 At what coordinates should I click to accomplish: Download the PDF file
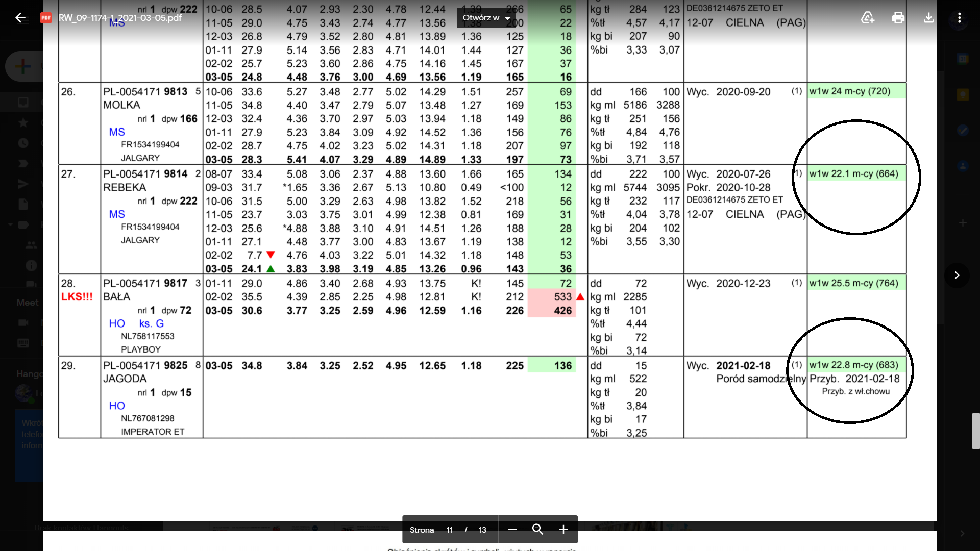click(x=928, y=18)
